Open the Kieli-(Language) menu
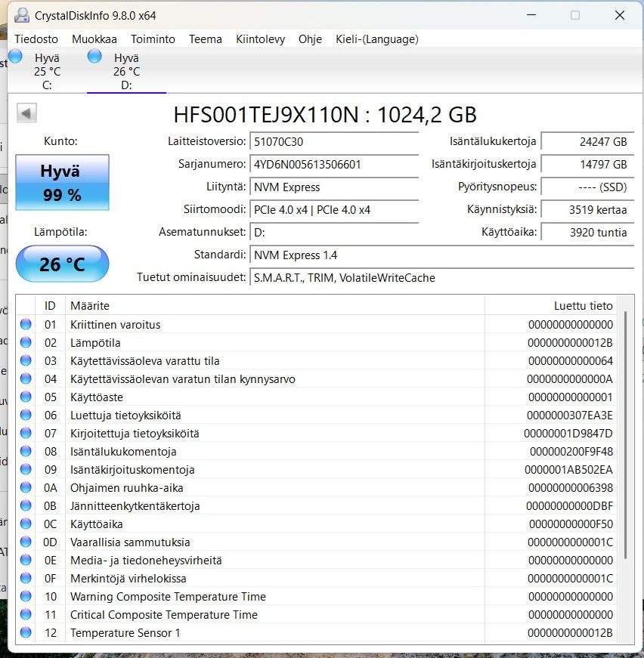Viewport: 644px width, 658px height. [x=377, y=39]
